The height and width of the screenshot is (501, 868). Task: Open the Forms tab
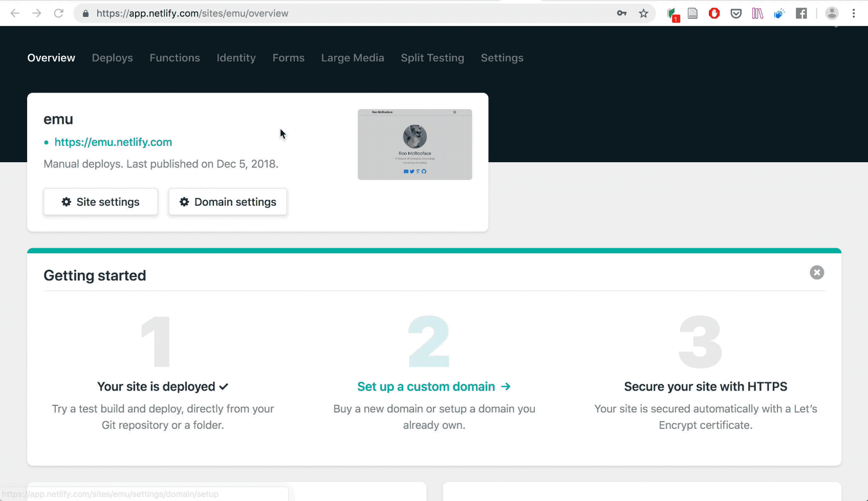[289, 58]
